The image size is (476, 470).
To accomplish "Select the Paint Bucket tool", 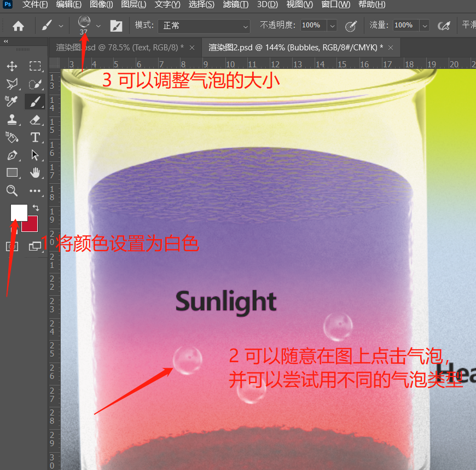I will pos(12,137).
